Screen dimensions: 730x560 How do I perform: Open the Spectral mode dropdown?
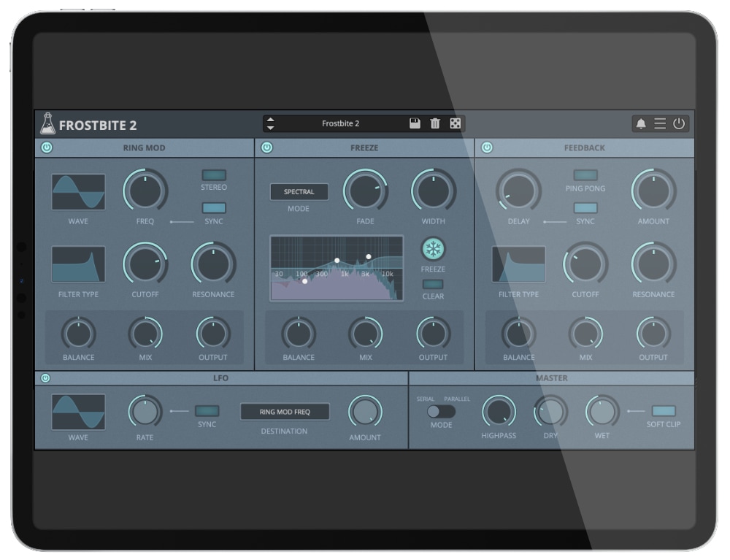[299, 192]
